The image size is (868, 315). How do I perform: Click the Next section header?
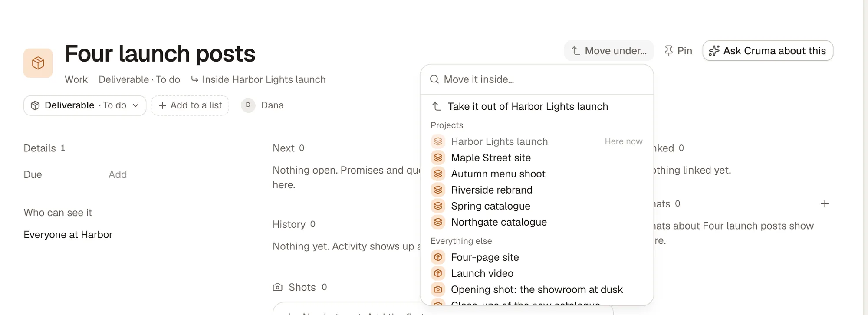tap(288, 148)
